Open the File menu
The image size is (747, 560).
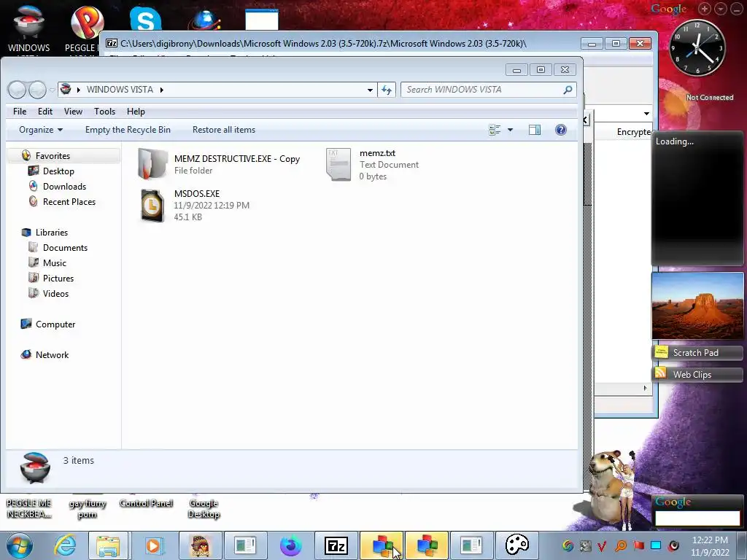20,112
